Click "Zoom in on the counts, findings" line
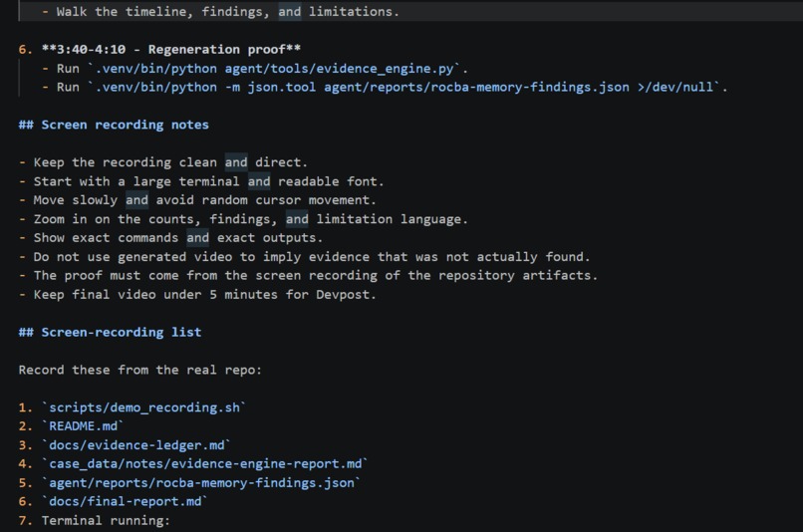The width and height of the screenshot is (803, 532). 243,219
